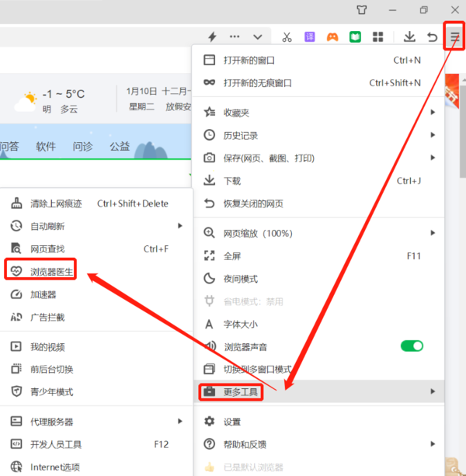This screenshot has width=466, height=476.
Task: Open the address bar dropdown chevron
Action: pos(257,36)
